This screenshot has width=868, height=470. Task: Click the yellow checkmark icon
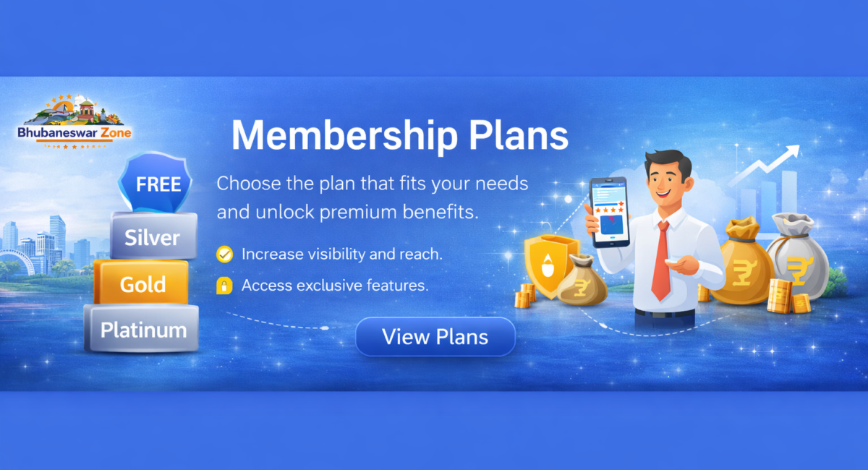click(x=224, y=255)
